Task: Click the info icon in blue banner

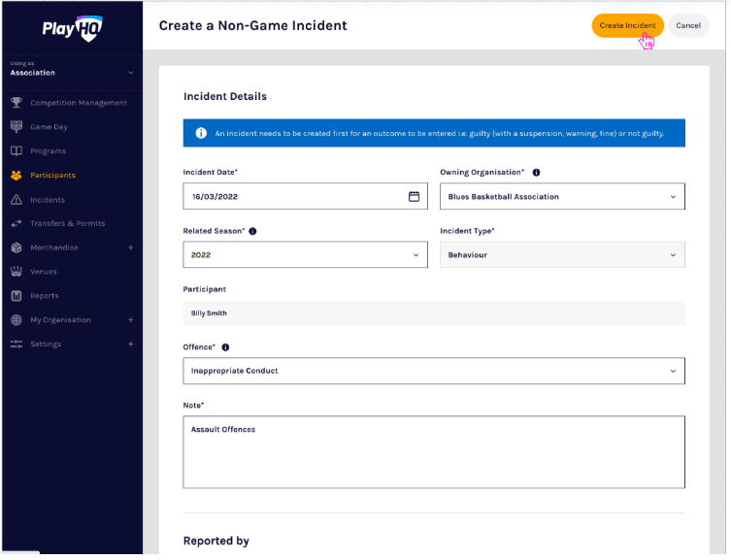Action: click(x=201, y=133)
